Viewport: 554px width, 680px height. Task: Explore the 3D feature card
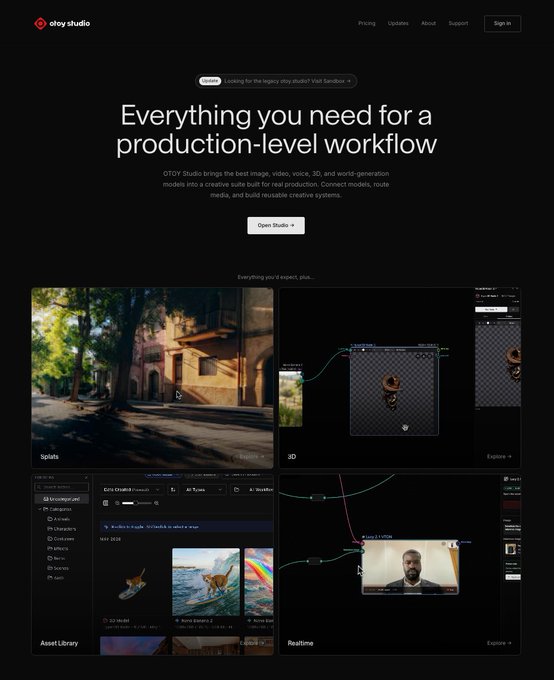(499, 456)
